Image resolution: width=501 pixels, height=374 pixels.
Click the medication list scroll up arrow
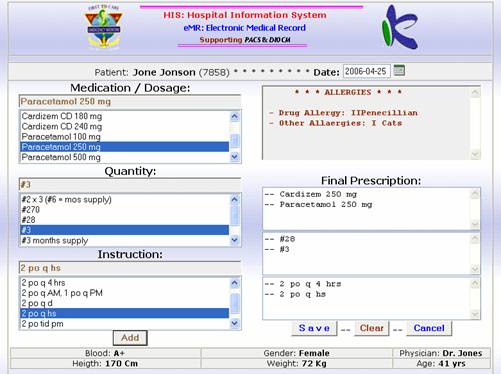tap(235, 116)
